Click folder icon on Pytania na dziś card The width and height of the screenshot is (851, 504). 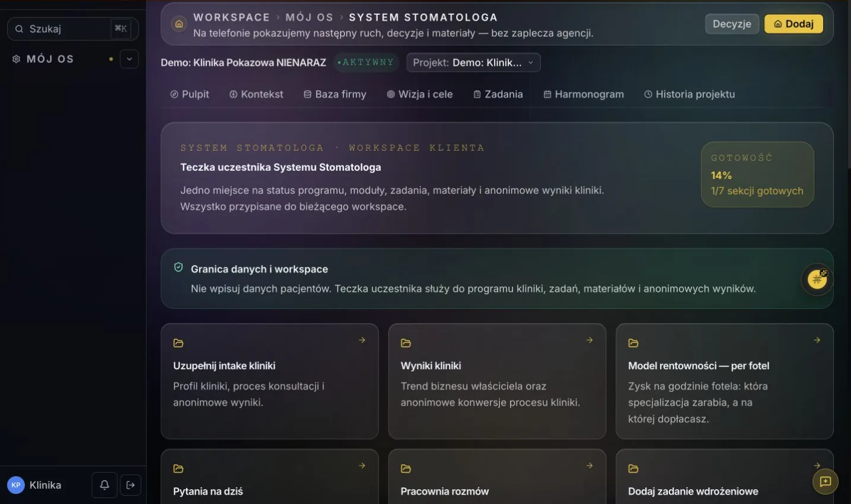179,469
